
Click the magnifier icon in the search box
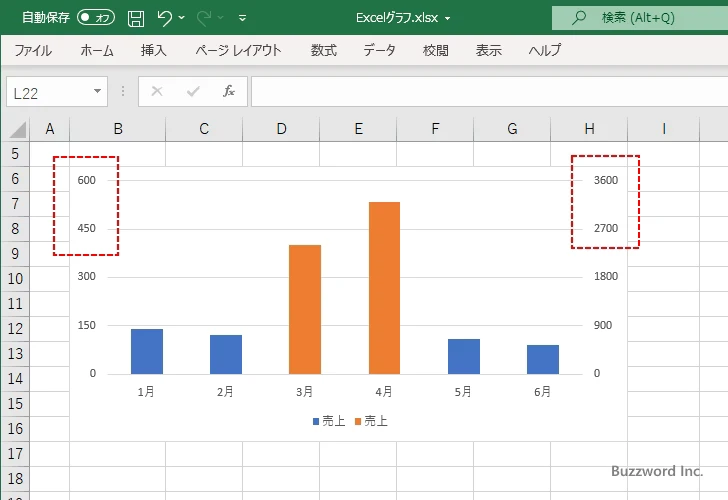point(578,18)
